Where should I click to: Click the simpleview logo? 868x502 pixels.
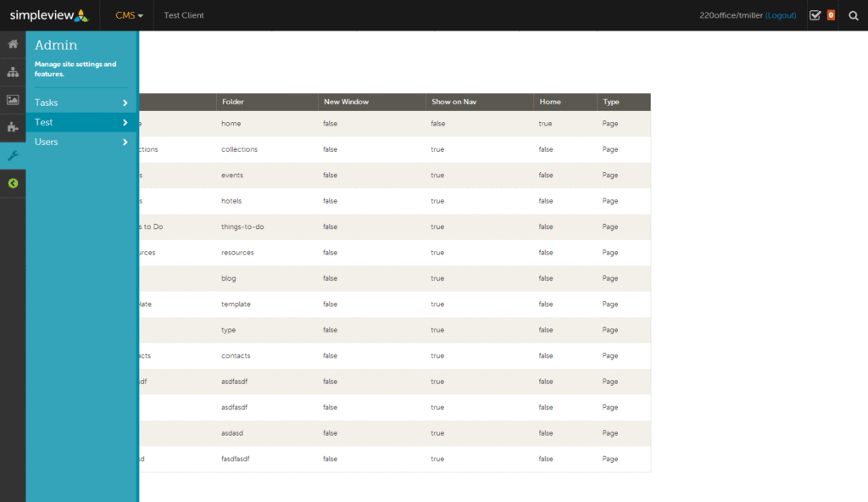point(49,15)
